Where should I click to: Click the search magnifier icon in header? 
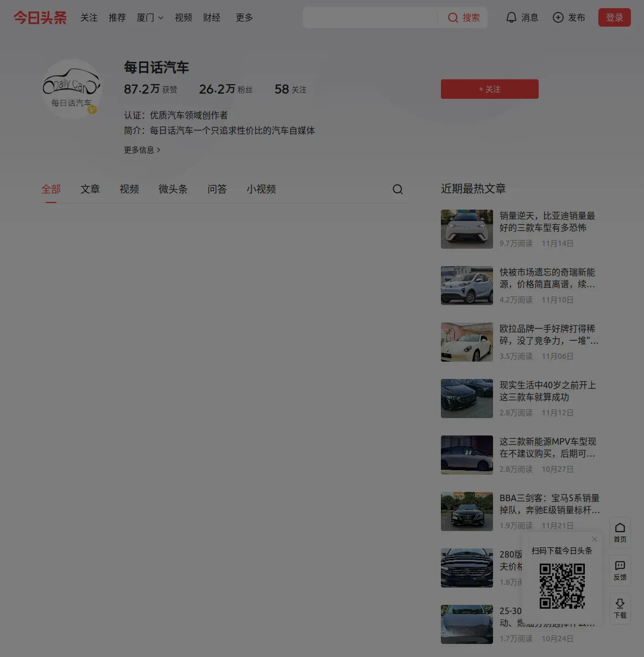tap(453, 18)
